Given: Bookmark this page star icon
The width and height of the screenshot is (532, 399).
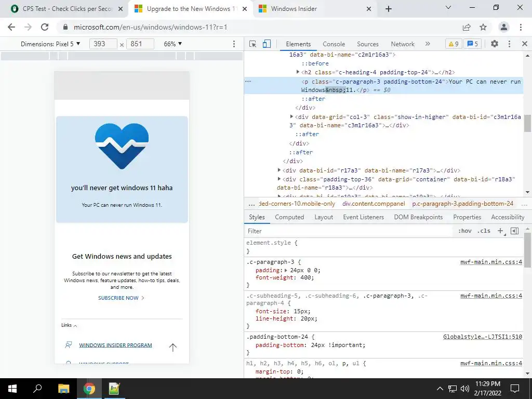Looking at the screenshot, I should 483,27.
